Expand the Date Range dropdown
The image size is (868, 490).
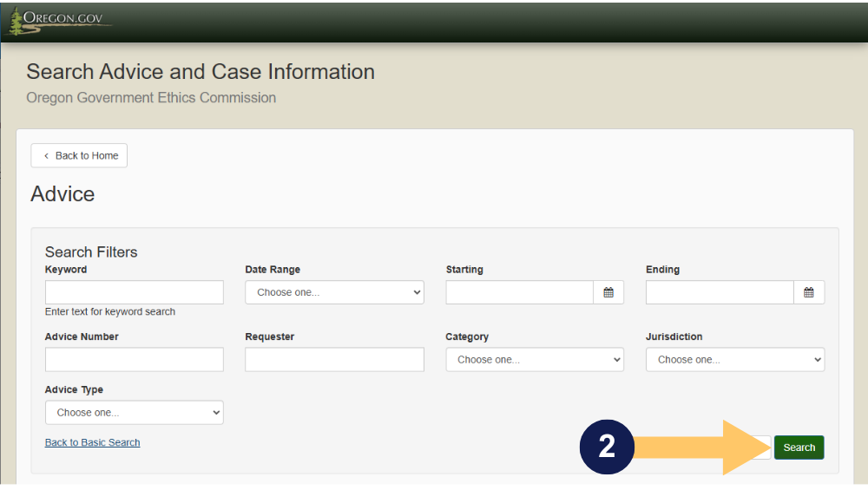[x=334, y=292]
